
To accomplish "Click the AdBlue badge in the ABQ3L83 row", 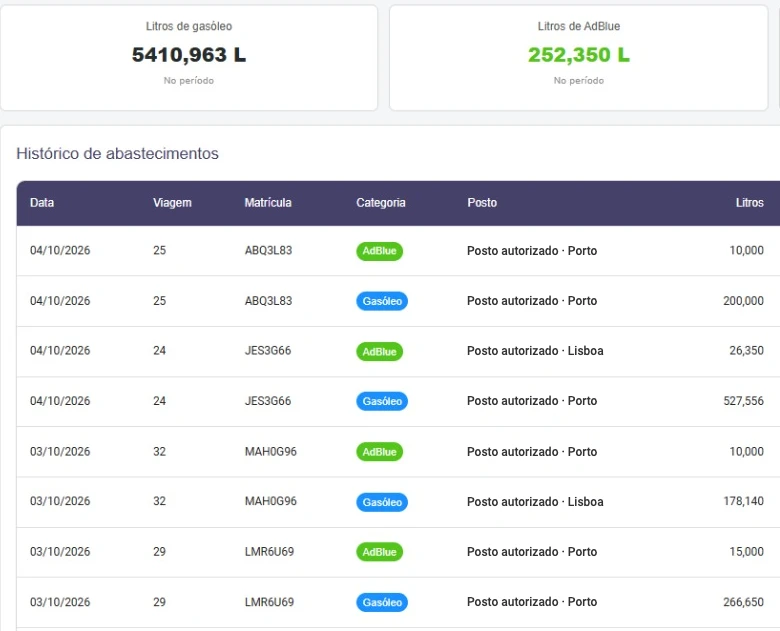I will tap(379, 251).
